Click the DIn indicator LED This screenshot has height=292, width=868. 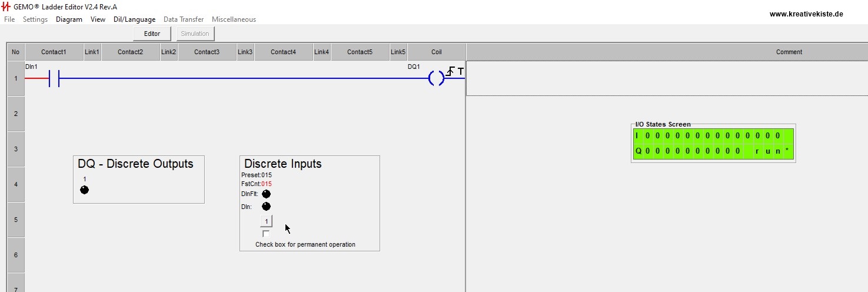(266, 207)
